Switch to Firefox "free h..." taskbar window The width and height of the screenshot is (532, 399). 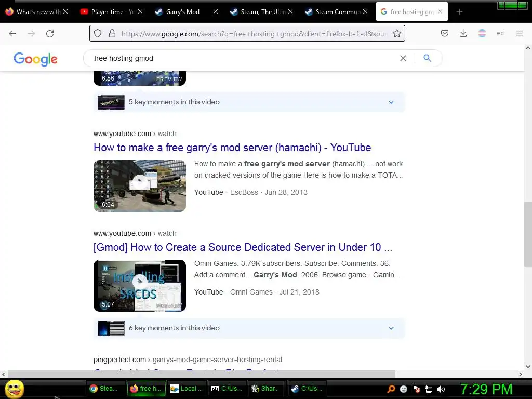(x=146, y=389)
